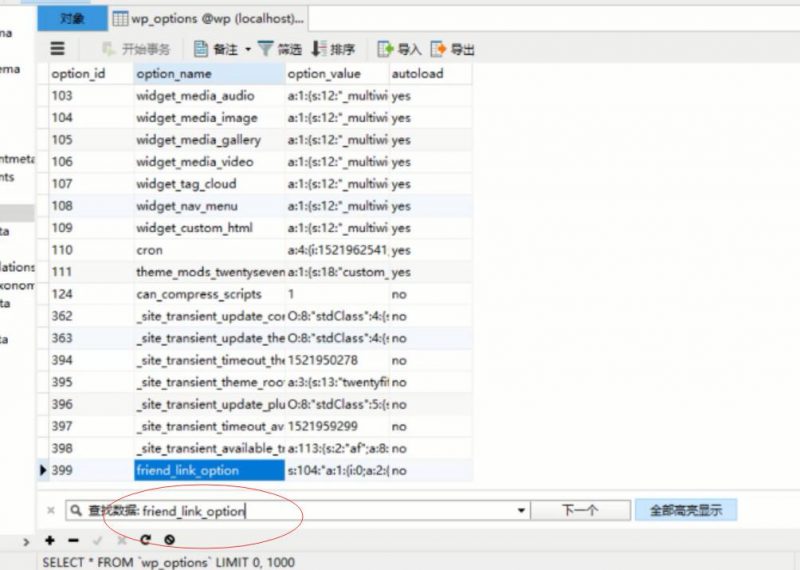
Task: Delete record with the minus icon
Action: point(73,540)
